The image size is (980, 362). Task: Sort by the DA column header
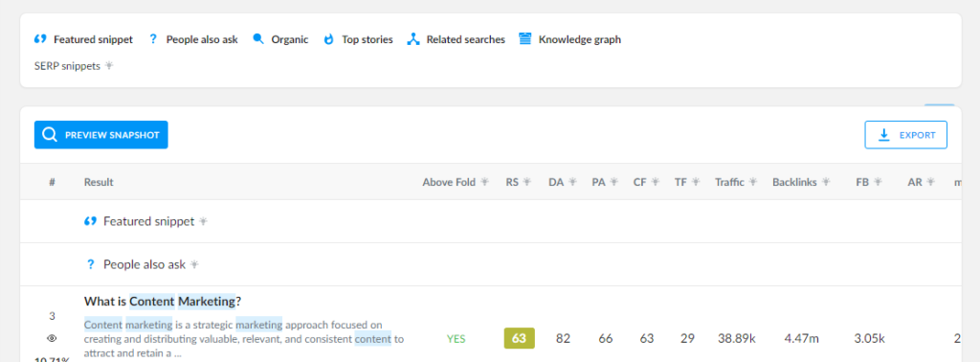(x=556, y=182)
